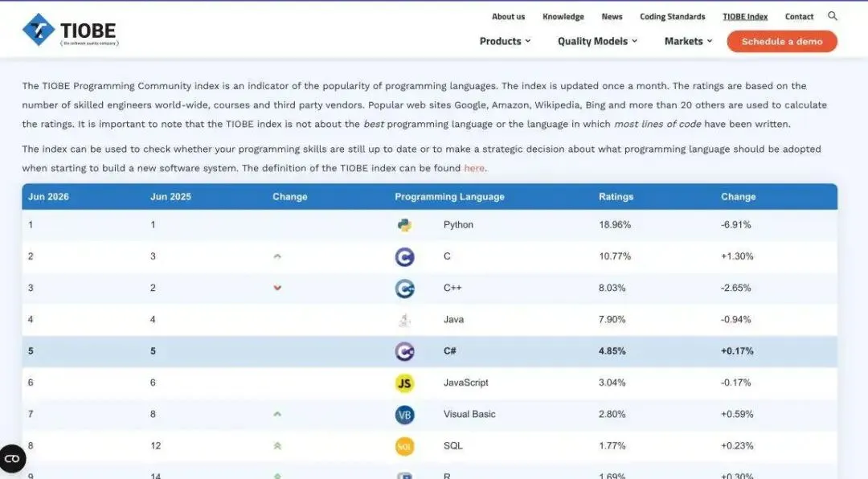Click the Schedule a demo button

tap(782, 42)
